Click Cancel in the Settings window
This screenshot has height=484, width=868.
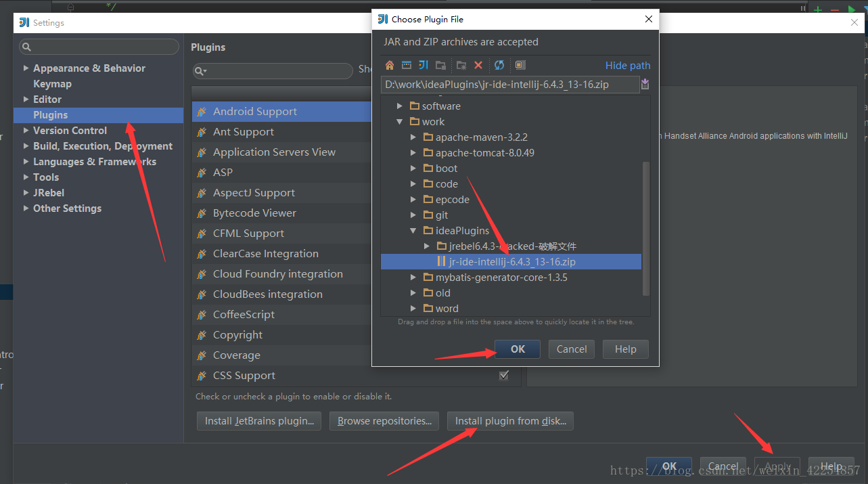pyautogui.click(x=723, y=466)
